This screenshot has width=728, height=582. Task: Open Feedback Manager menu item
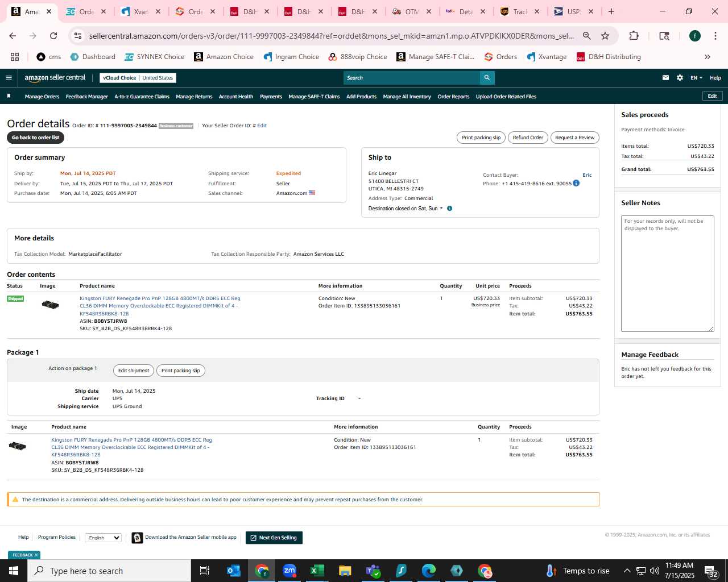click(87, 97)
